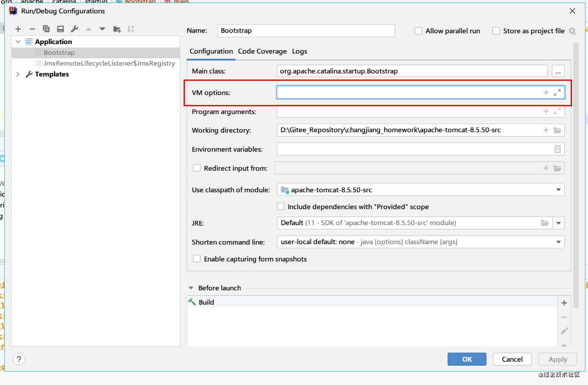The image size is (588, 385).
Task: Remove configuration with minus icon
Action: pyautogui.click(x=32, y=29)
